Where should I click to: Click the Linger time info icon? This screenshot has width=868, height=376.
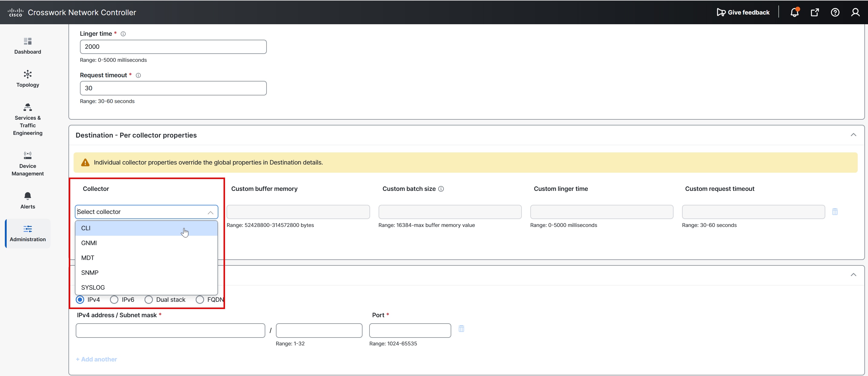click(123, 34)
